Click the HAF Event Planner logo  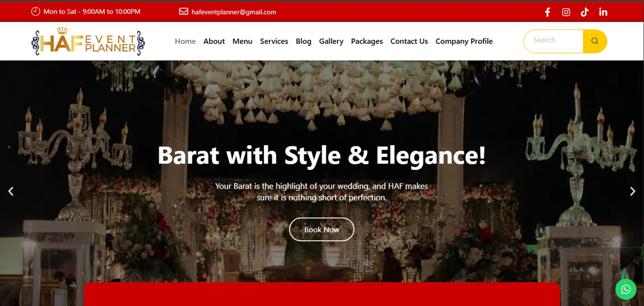(88, 42)
